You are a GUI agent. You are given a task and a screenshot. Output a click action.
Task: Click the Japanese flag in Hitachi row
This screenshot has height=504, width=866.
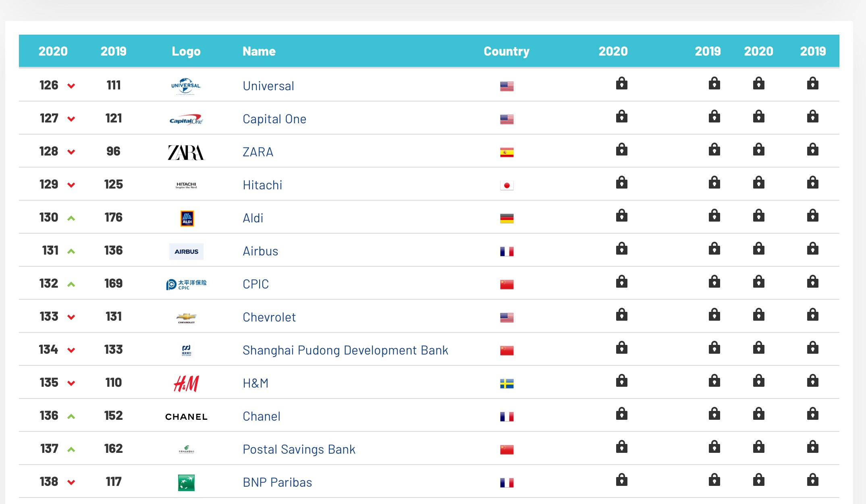click(507, 185)
